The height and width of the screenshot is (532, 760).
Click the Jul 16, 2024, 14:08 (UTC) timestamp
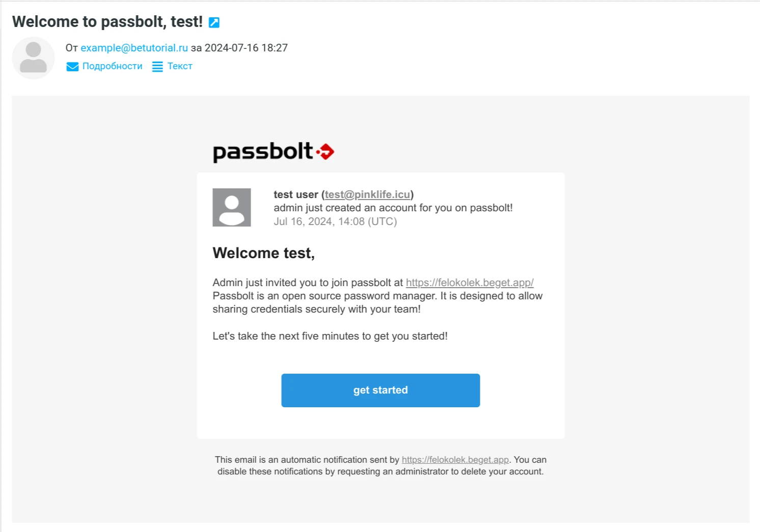[335, 221]
